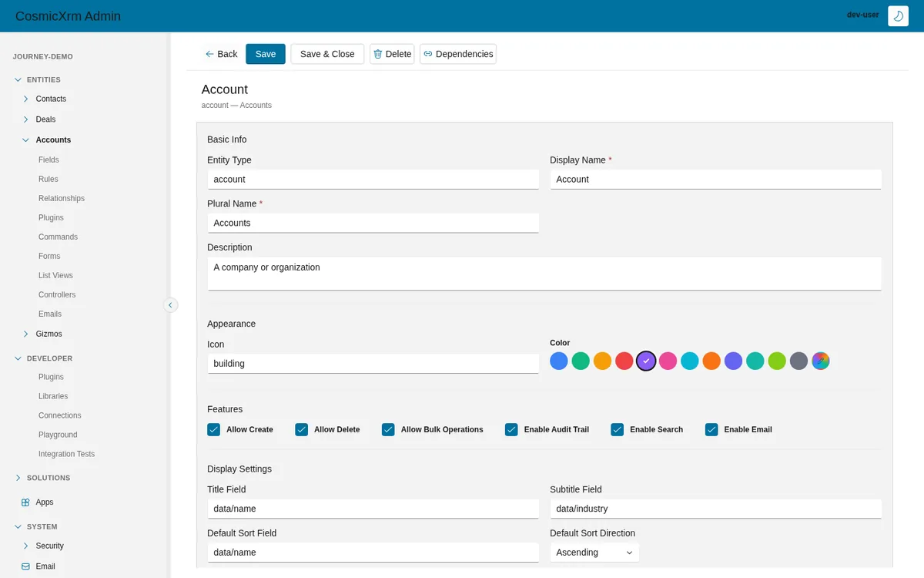The image size is (924, 578).
Task: Click the Entity Type input field
Action: 373,180
